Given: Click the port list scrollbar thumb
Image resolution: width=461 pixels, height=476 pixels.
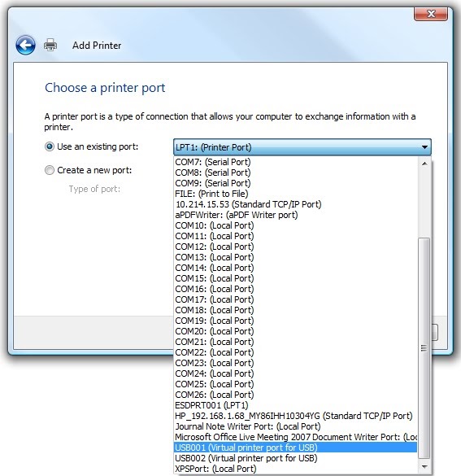Looking at the screenshot, I should click(x=424, y=348).
